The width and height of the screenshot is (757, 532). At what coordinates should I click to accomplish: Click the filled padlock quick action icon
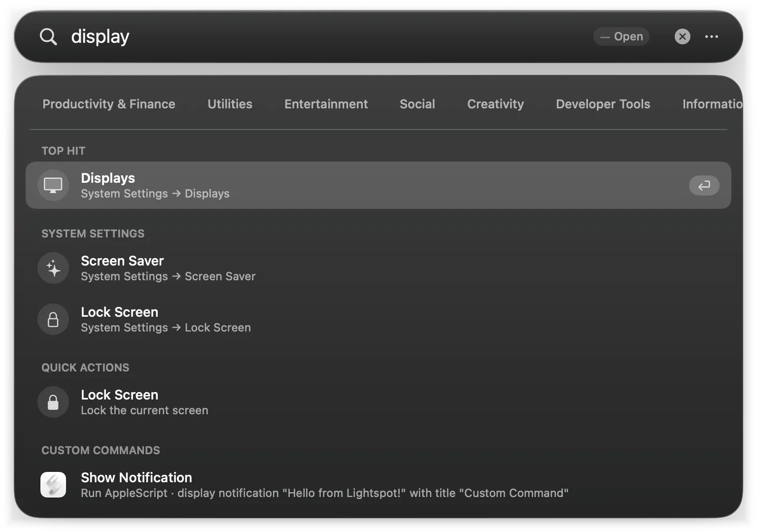click(53, 402)
